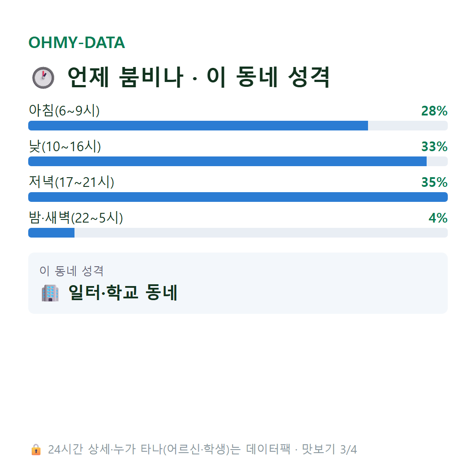Click the 28% value for morning
Screen dimensions: 476x476
pos(435,111)
